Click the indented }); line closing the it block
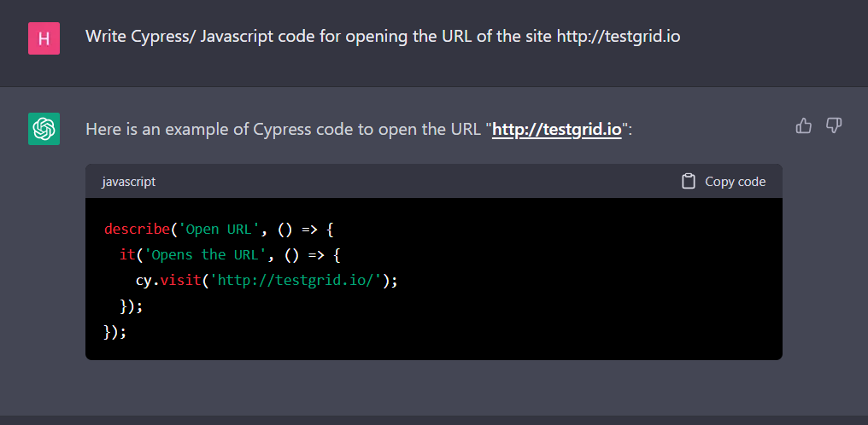Viewport: 868px width, 425px height. [132, 306]
